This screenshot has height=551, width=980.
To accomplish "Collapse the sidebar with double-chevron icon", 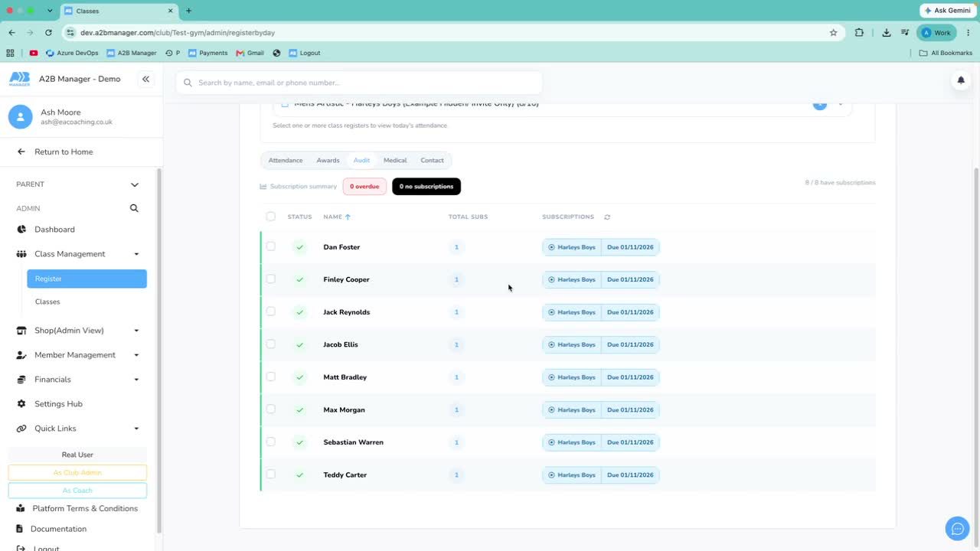I will [x=145, y=79].
